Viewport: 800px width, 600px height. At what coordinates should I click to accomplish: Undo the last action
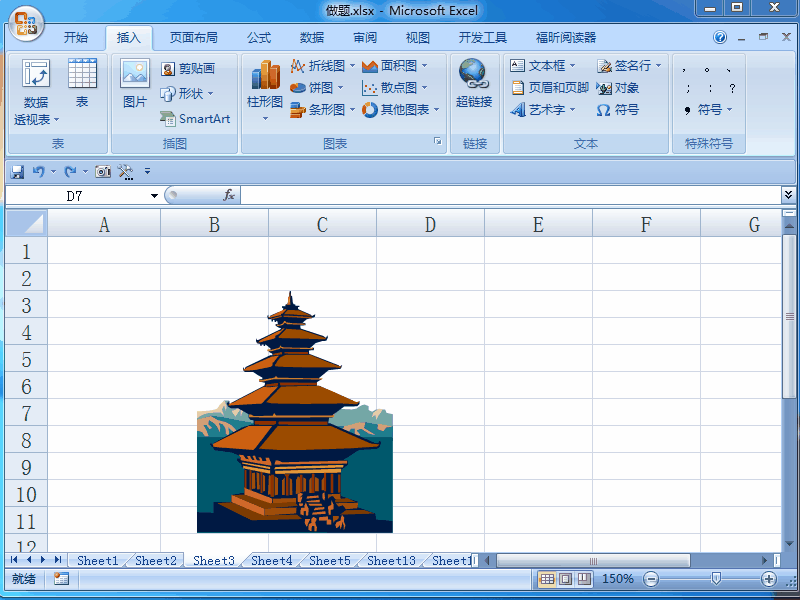coord(39,172)
